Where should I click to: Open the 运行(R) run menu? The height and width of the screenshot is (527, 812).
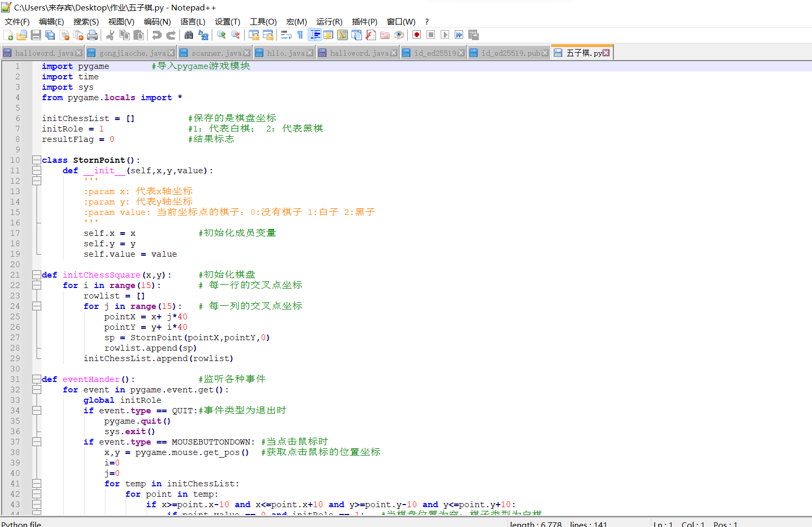click(329, 21)
